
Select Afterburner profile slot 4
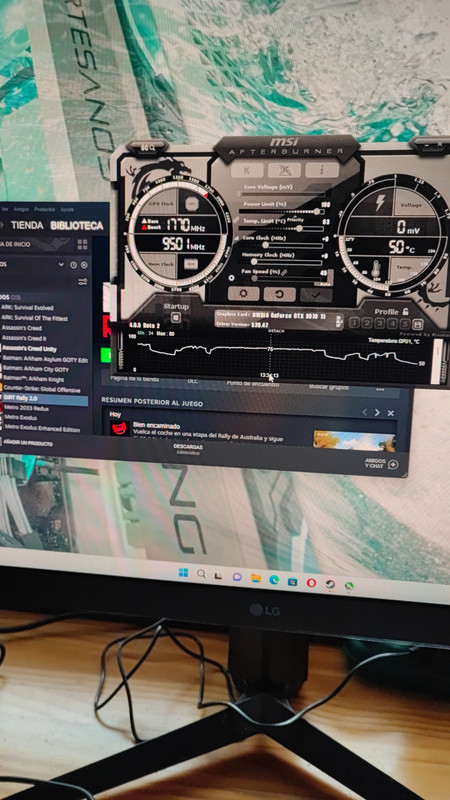(x=392, y=323)
